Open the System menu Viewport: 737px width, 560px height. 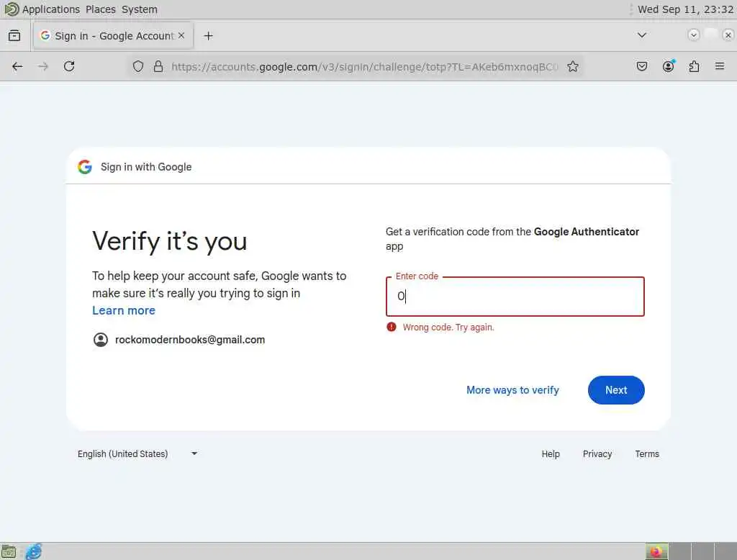click(x=140, y=9)
